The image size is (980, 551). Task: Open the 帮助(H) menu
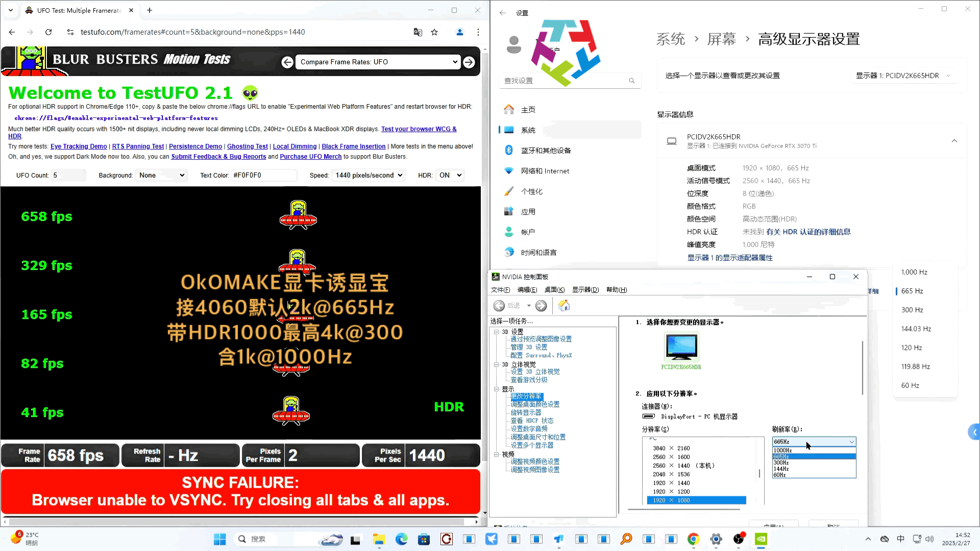617,290
